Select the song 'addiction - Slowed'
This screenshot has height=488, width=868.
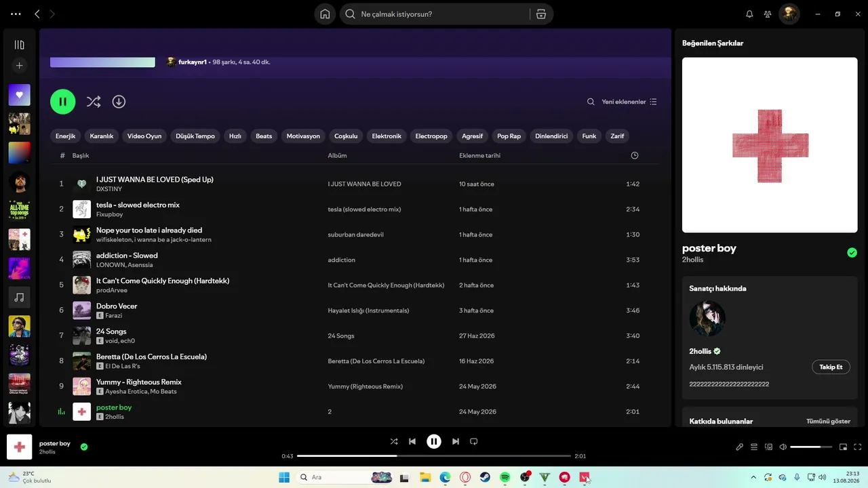127,256
